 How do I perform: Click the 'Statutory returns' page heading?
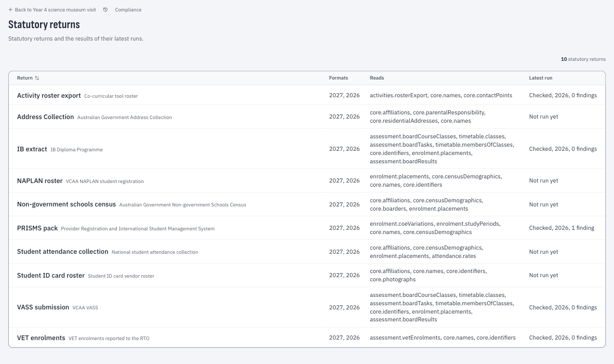44,24
